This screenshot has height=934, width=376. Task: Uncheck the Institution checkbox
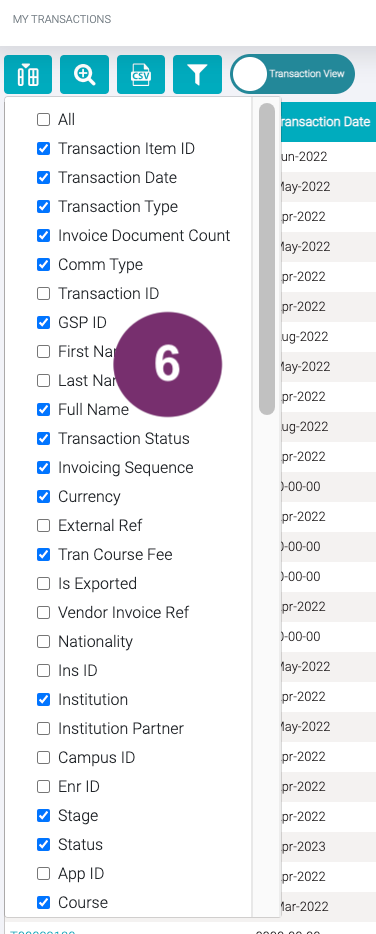(x=43, y=699)
